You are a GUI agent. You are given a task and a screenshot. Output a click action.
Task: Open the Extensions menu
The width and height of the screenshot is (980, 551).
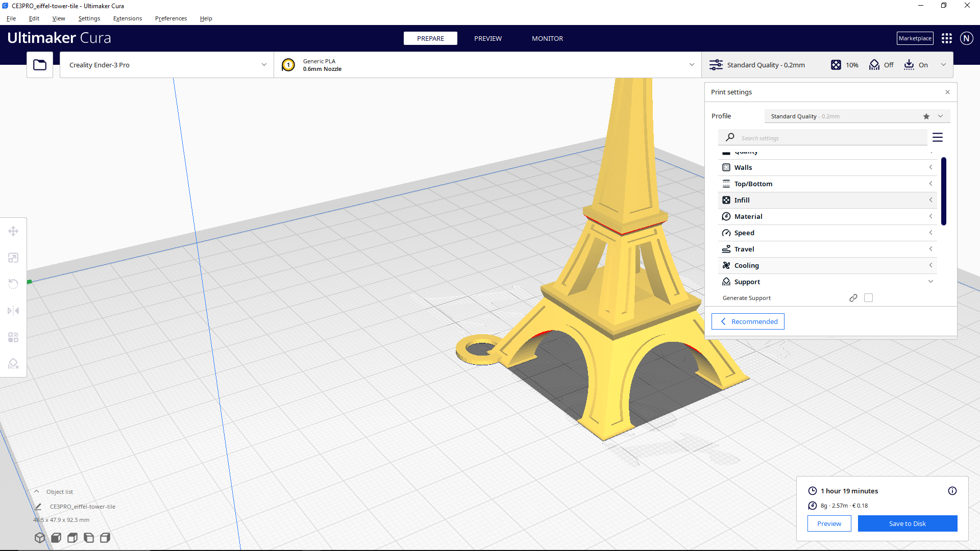click(128, 18)
